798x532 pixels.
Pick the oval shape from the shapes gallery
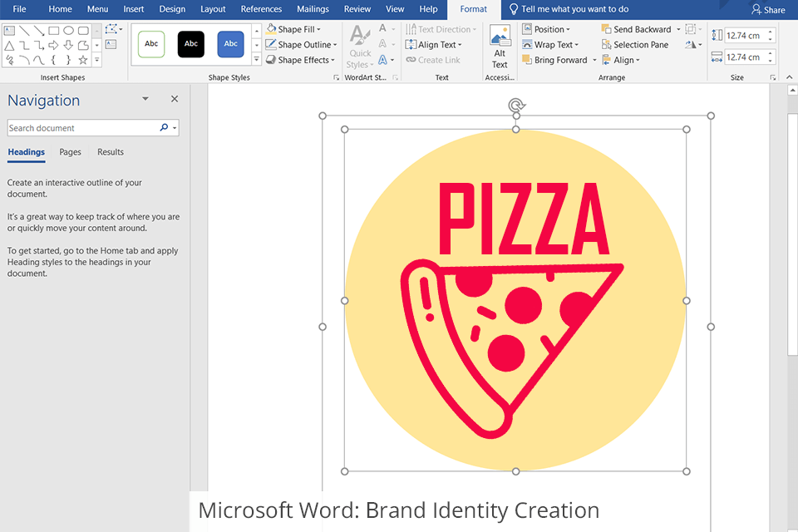[x=68, y=31]
